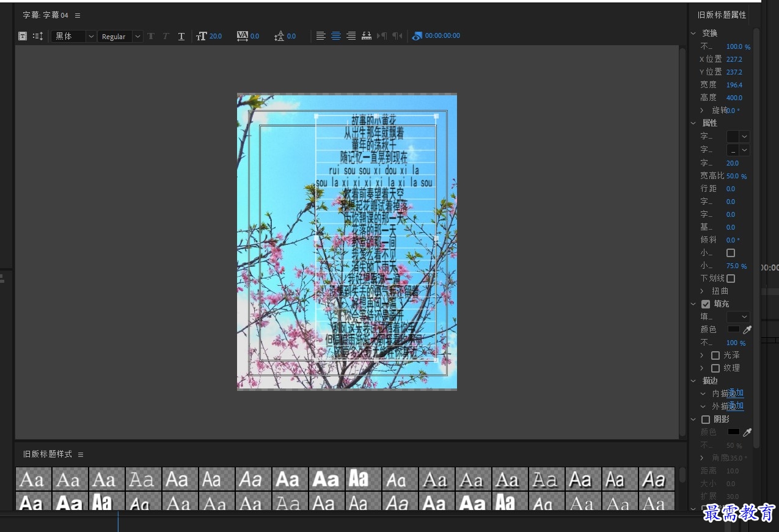The height and width of the screenshot is (532, 779).
Task: Collapse the 属性 section
Action: pos(693,123)
